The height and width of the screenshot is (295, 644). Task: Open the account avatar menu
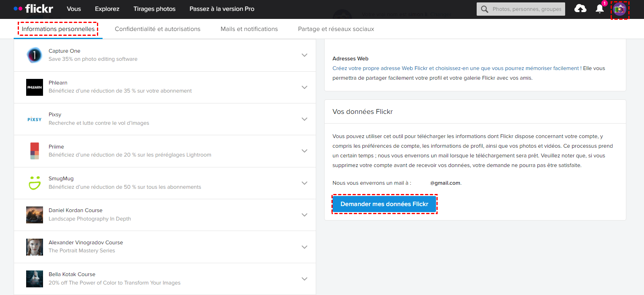619,9
